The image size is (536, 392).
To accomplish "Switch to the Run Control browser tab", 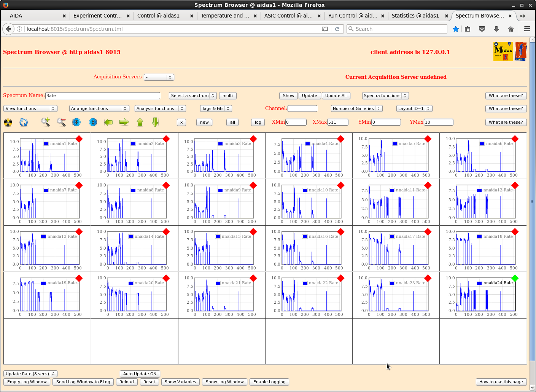I will point(352,16).
